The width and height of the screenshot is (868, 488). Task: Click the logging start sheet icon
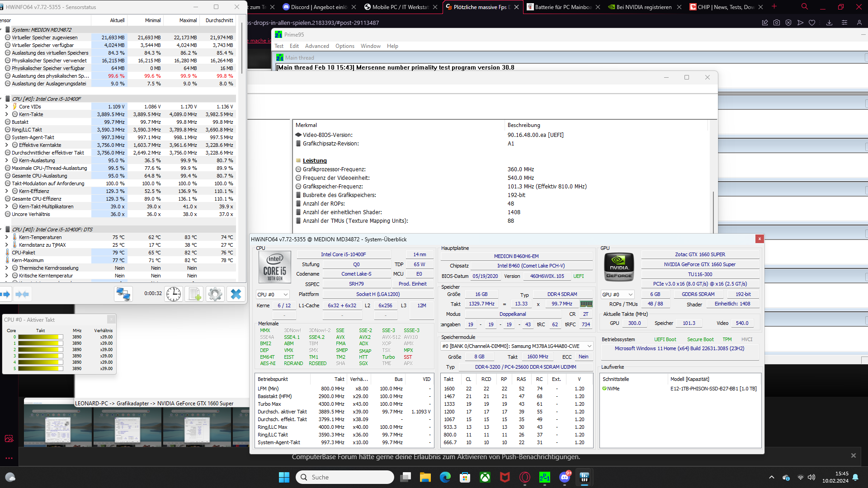194,294
